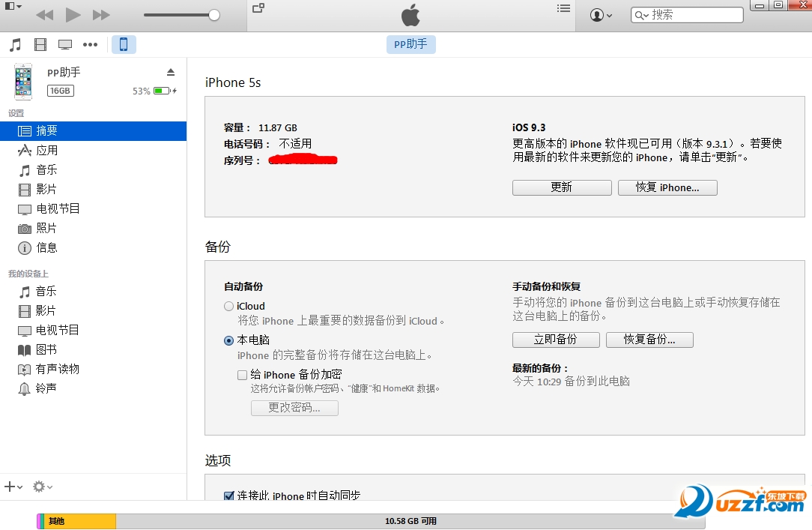Select the iCloud backup radio button
This screenshot has height=530, width=812.
[228, 306]
